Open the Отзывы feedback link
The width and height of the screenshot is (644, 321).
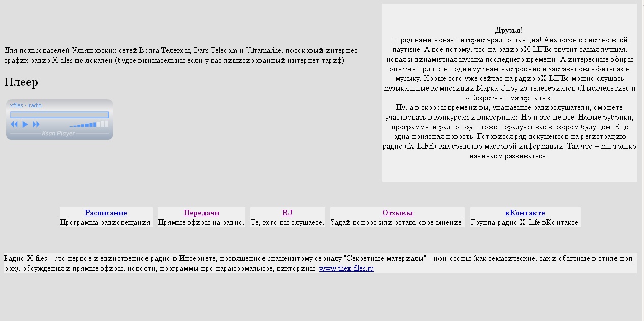click(x=397, y=213)
